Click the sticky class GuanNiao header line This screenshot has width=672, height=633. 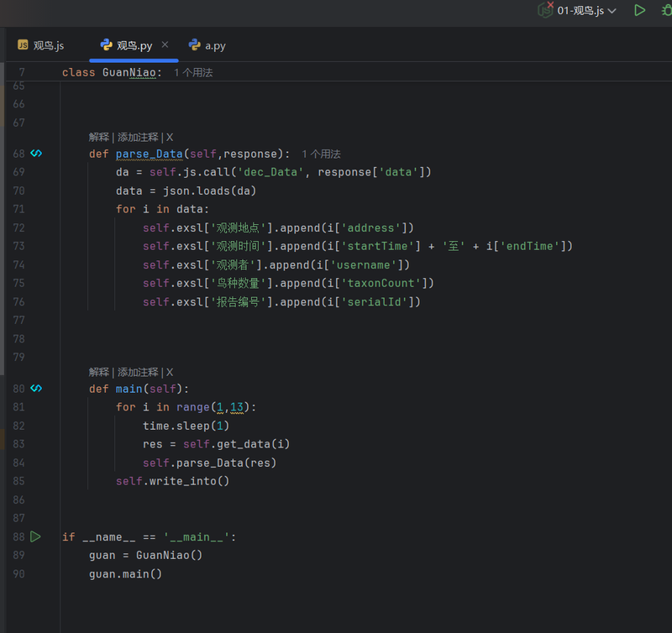339,72
